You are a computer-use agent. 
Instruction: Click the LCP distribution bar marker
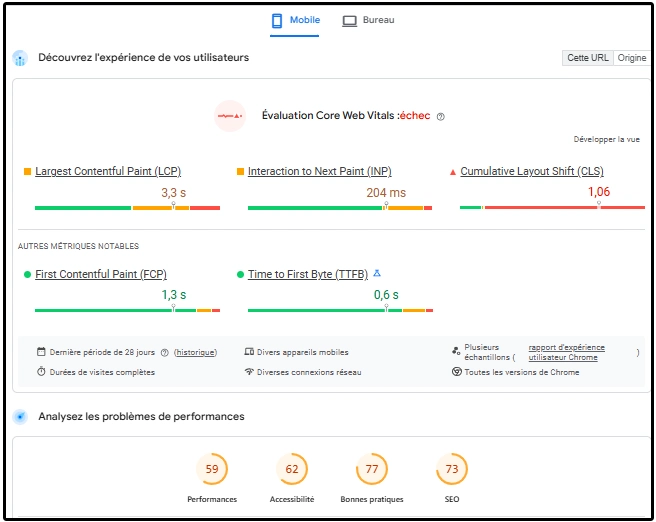(173, 206)
